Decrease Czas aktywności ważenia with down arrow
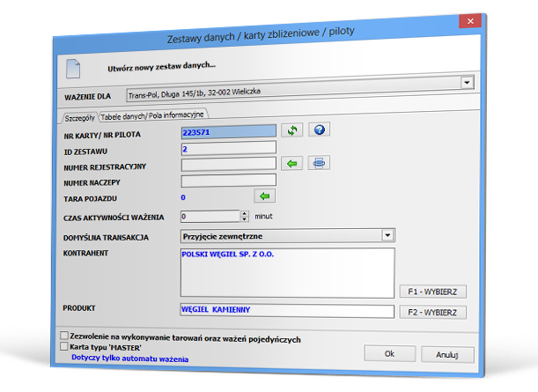538x392 pixels. click(243, 218)
